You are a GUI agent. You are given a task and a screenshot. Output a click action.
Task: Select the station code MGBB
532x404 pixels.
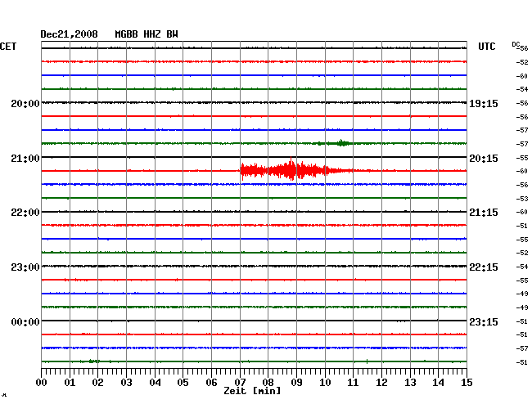click(126, 34)
